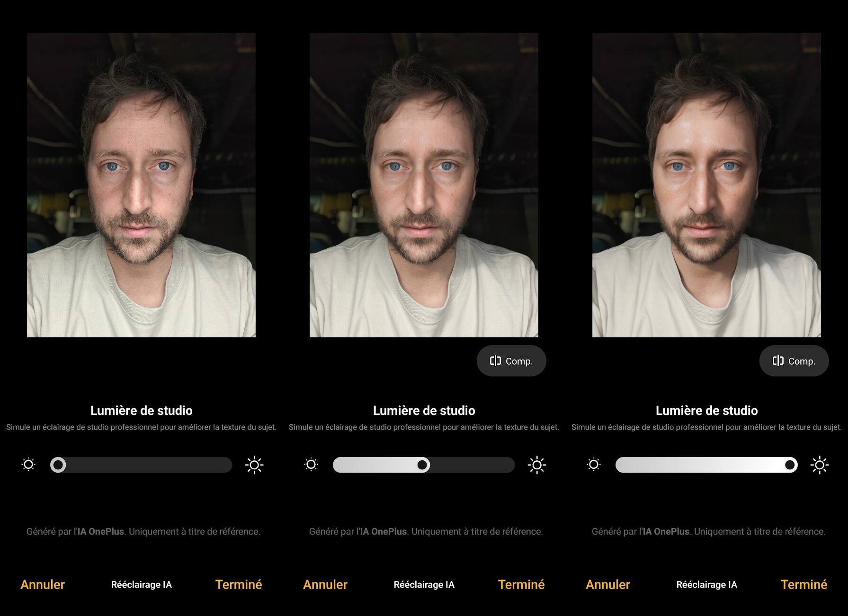Select the Rééclairage IA label in the middle screen
Image resolution: width=848 pixels, height=616 pixels.
click(424, 585)
